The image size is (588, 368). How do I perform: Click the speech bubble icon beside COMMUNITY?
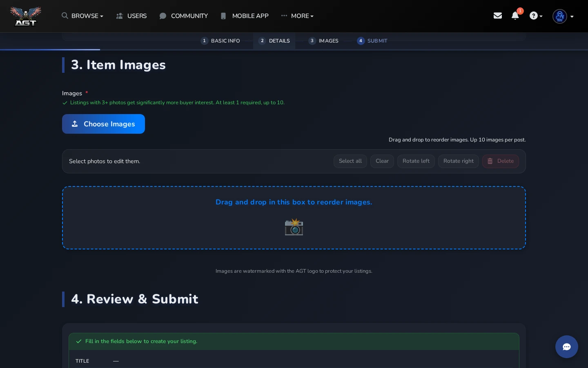[163, 16]
